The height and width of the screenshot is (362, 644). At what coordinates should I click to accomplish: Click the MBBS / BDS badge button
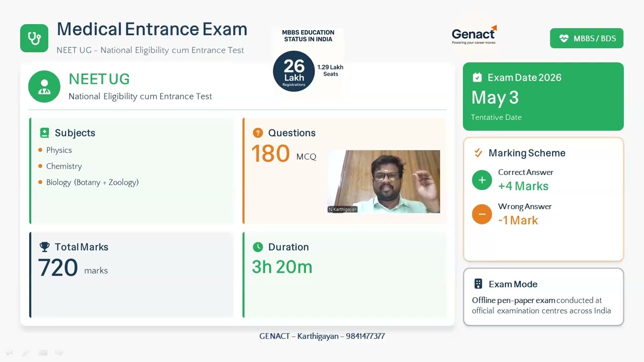point(587,38)
